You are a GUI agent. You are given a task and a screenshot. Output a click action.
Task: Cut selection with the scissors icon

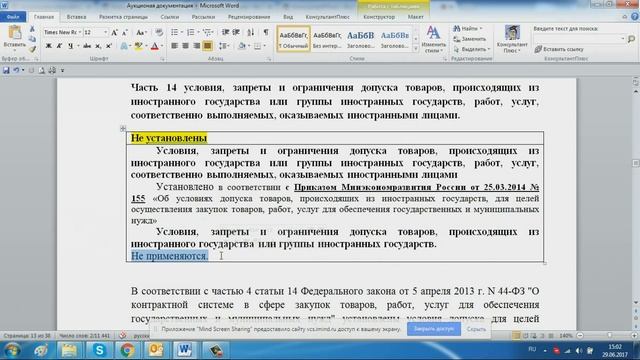[x=32, y=29]
